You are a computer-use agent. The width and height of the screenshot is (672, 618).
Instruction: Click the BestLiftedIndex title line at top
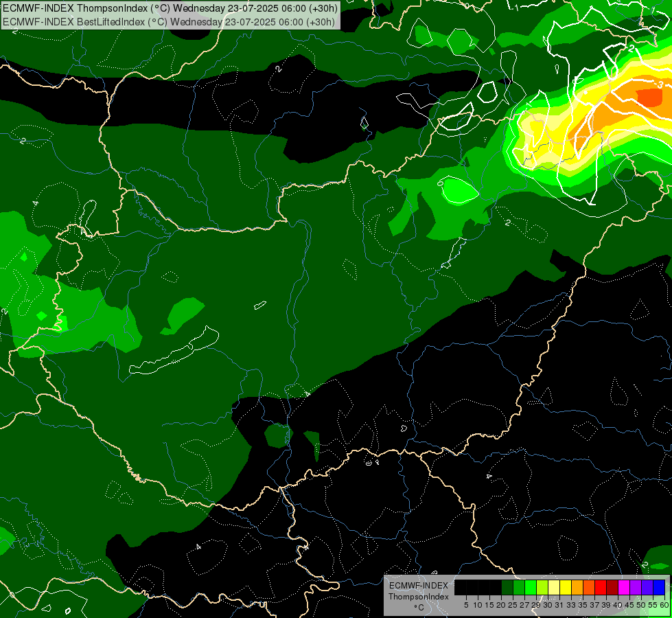tap(168, 21)
